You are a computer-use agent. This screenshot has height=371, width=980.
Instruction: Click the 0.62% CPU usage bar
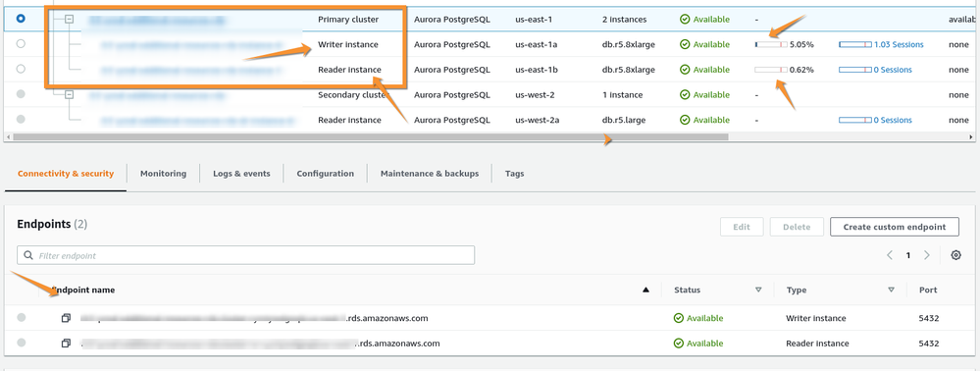pos(771,70)
